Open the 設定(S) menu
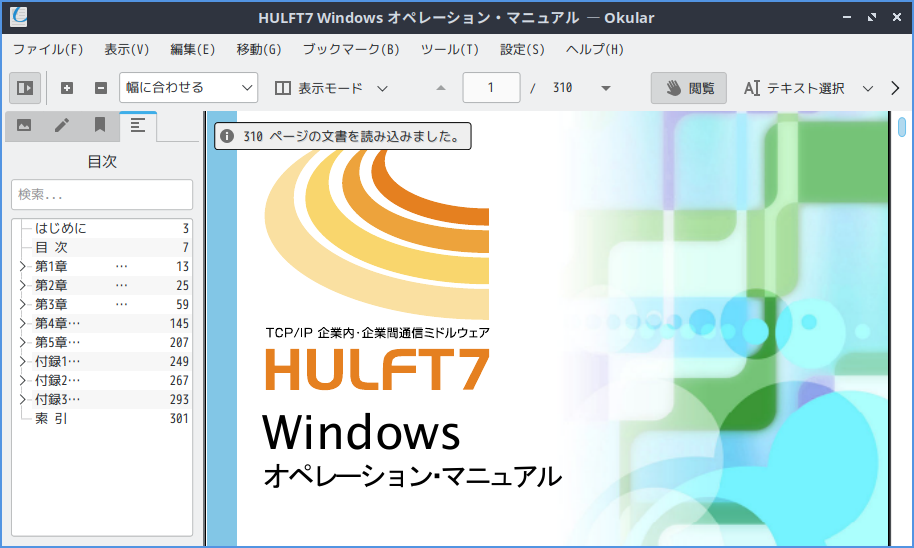 tap(522, 50)
